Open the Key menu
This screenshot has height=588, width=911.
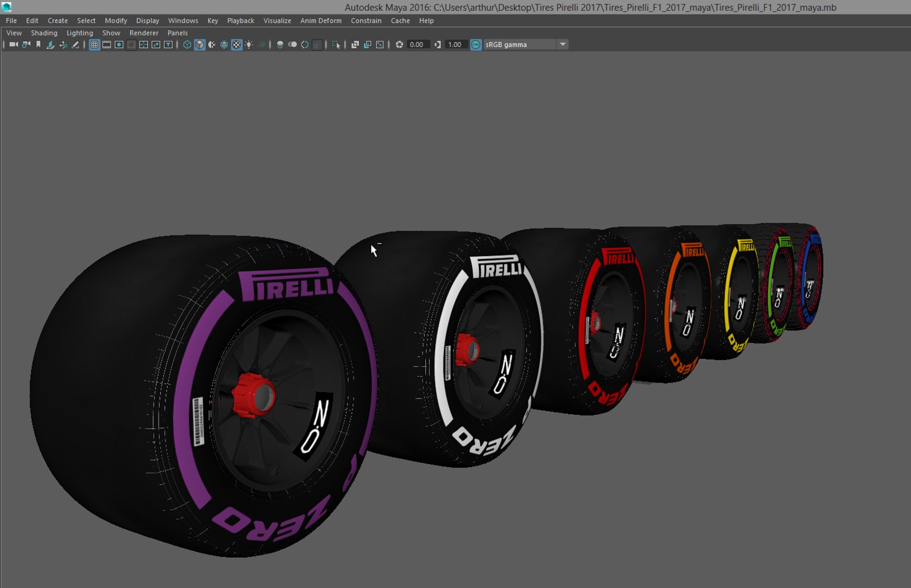coord(213,21)
